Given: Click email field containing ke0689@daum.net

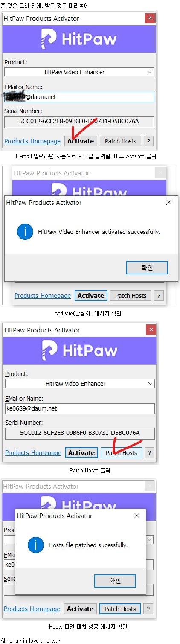Looking at the screenshot, I should coord(80,408).
